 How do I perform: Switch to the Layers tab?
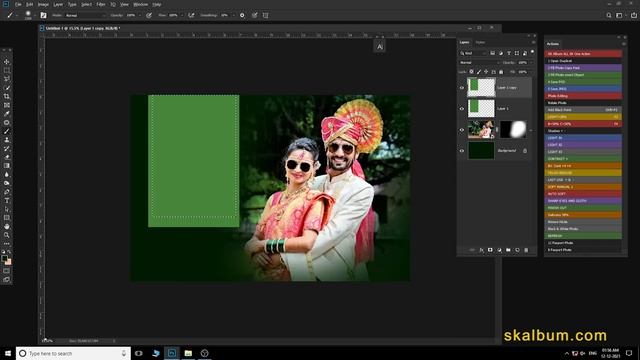click(x=464, y=42)
